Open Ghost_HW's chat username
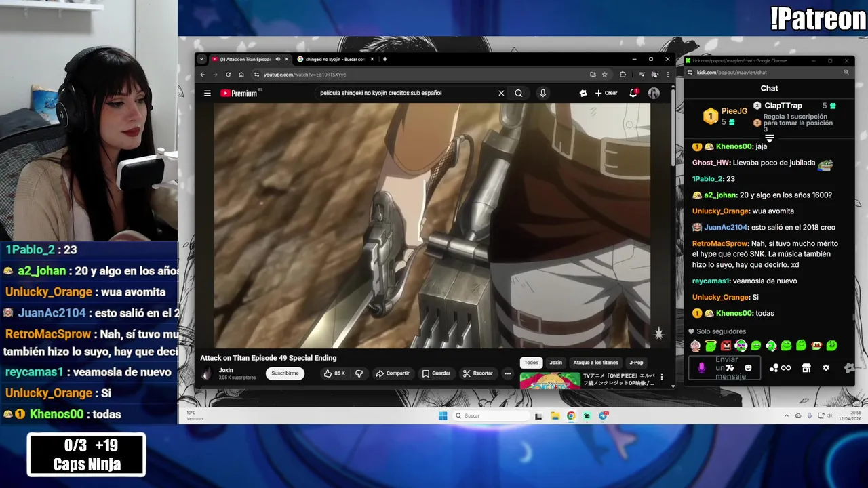Viewport: 868px width, 488px height. (x=710, y=163)
